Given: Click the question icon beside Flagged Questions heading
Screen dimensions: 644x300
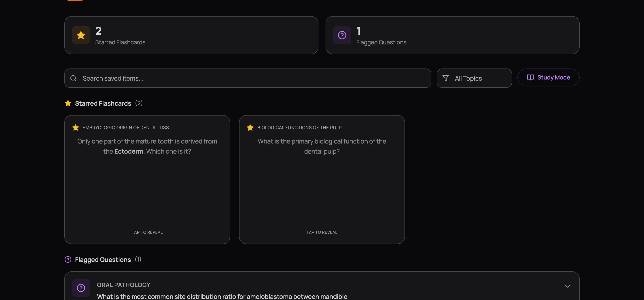Looking at the screenshot, I should (x=68, y=259).
